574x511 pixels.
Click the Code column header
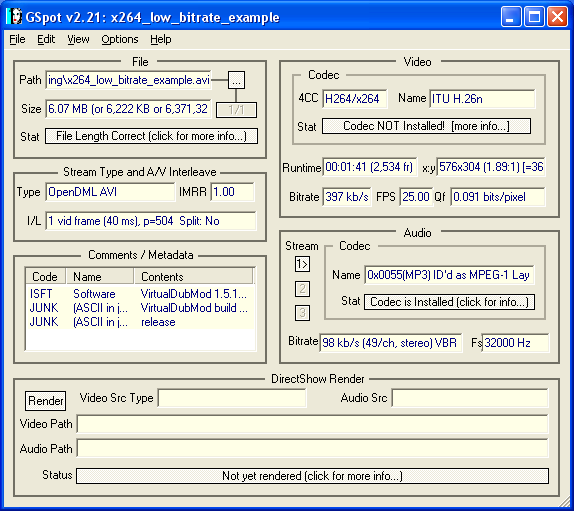point(45,276)
